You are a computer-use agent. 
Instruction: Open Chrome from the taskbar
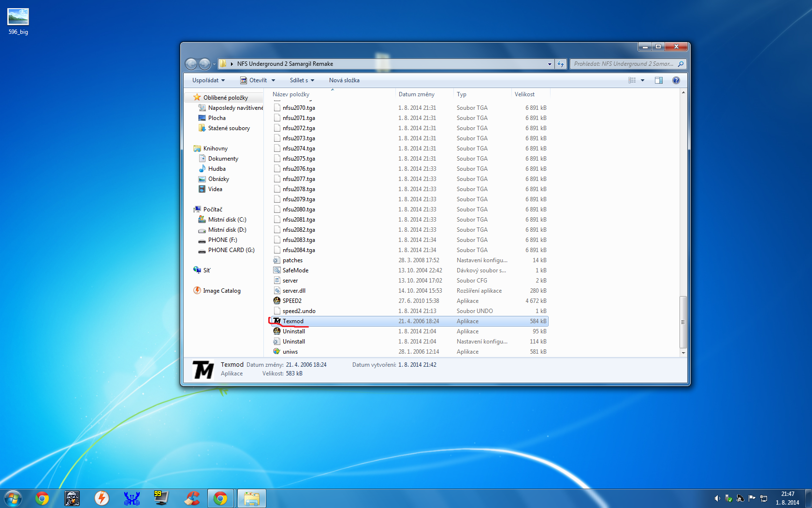[42, 498]
